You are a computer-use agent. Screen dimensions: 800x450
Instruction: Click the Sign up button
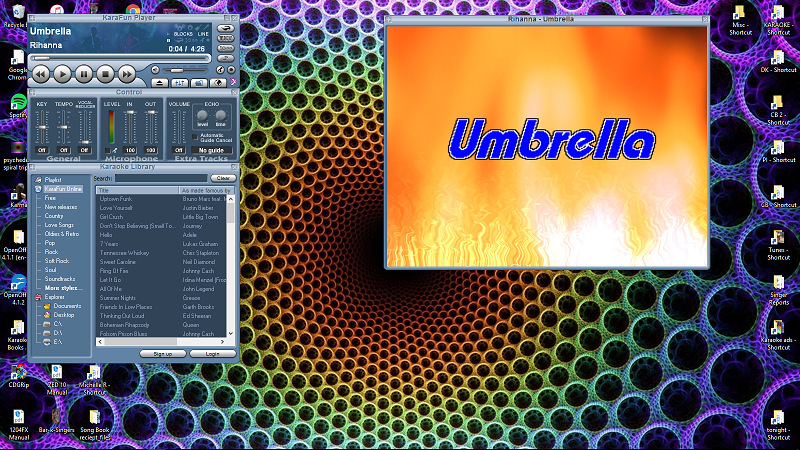[x=162, y=353]
